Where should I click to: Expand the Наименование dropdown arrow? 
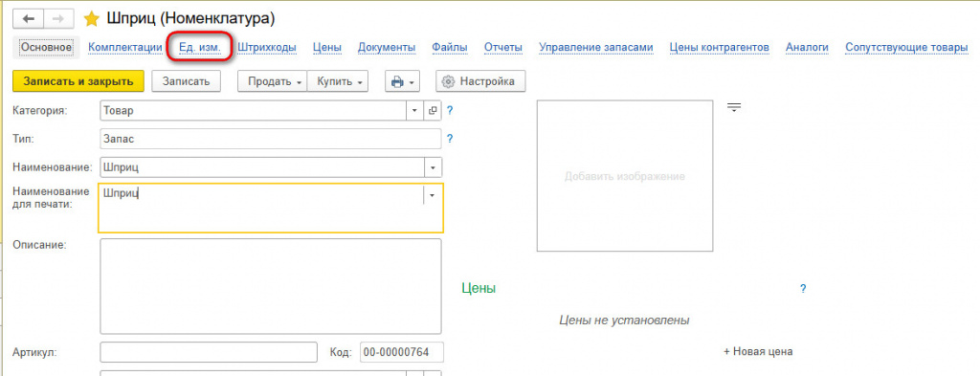click(433, 167)
